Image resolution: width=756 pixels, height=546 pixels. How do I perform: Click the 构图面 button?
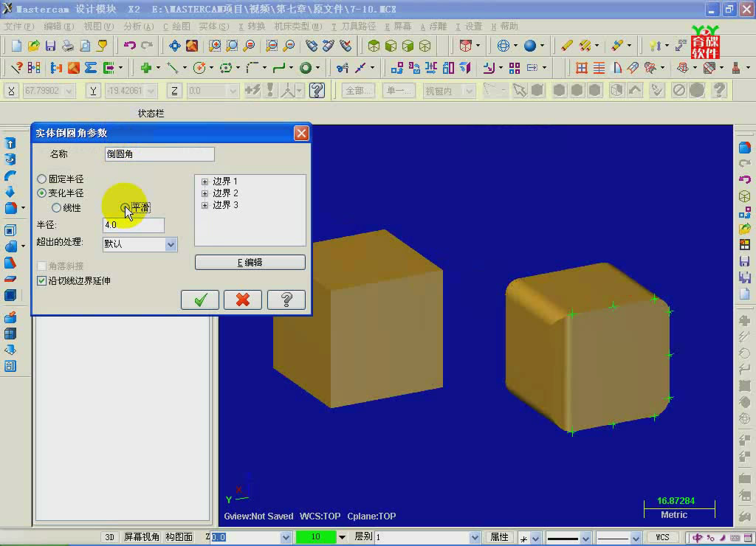(179, 537)
